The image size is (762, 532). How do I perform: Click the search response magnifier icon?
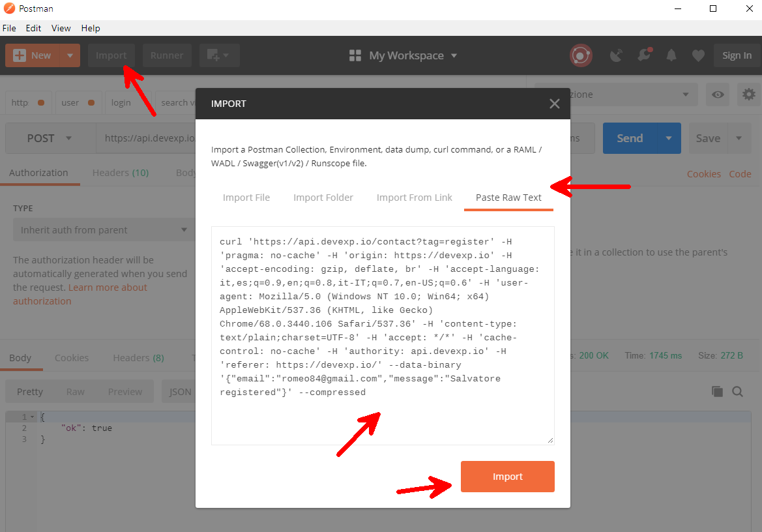click(x=737, y=392)
